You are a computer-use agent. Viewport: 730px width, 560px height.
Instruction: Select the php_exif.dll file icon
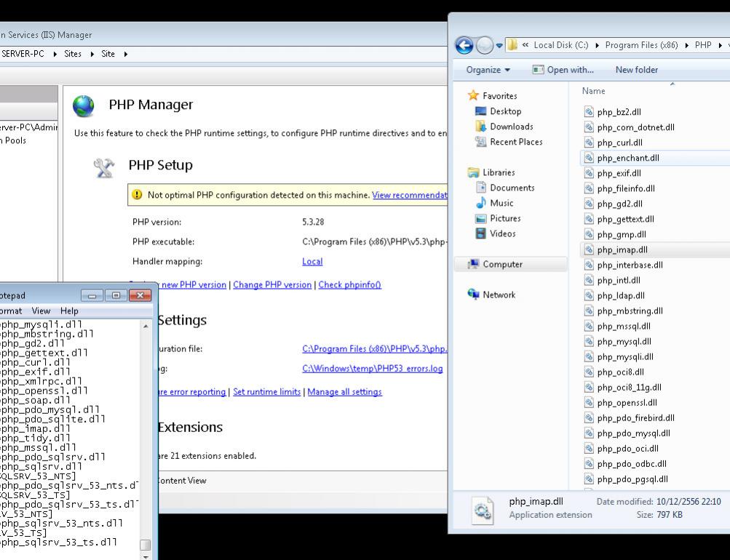pos(589,173)
